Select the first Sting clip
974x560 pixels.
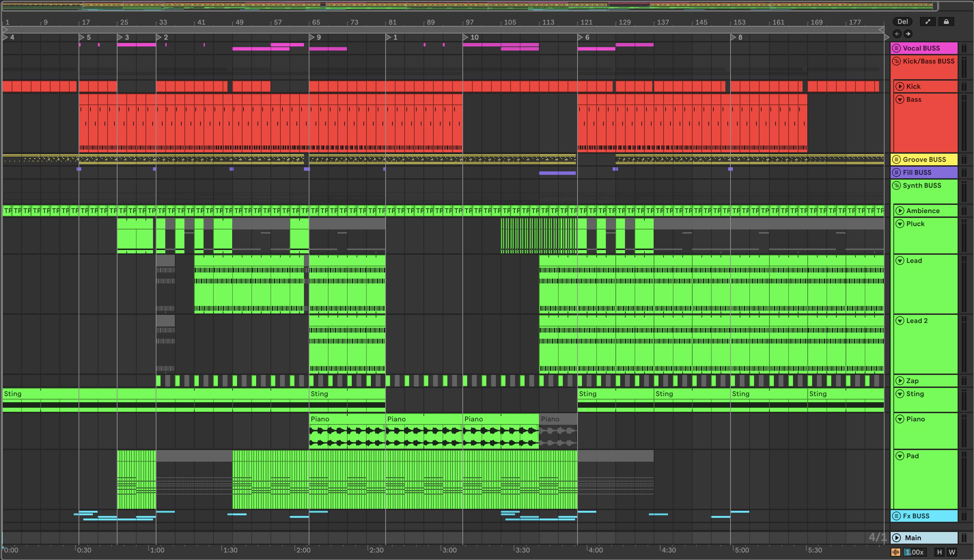(156, 400)
